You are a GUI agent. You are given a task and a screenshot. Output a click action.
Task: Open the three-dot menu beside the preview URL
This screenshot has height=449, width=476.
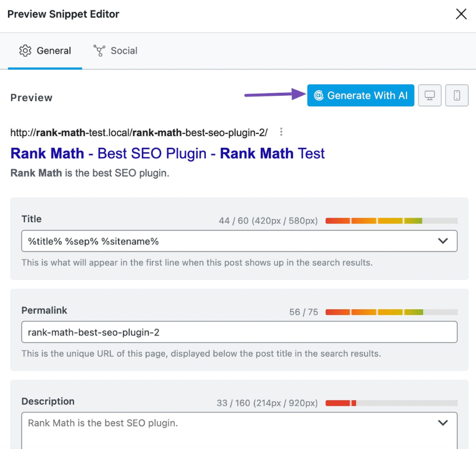(281, 132)
